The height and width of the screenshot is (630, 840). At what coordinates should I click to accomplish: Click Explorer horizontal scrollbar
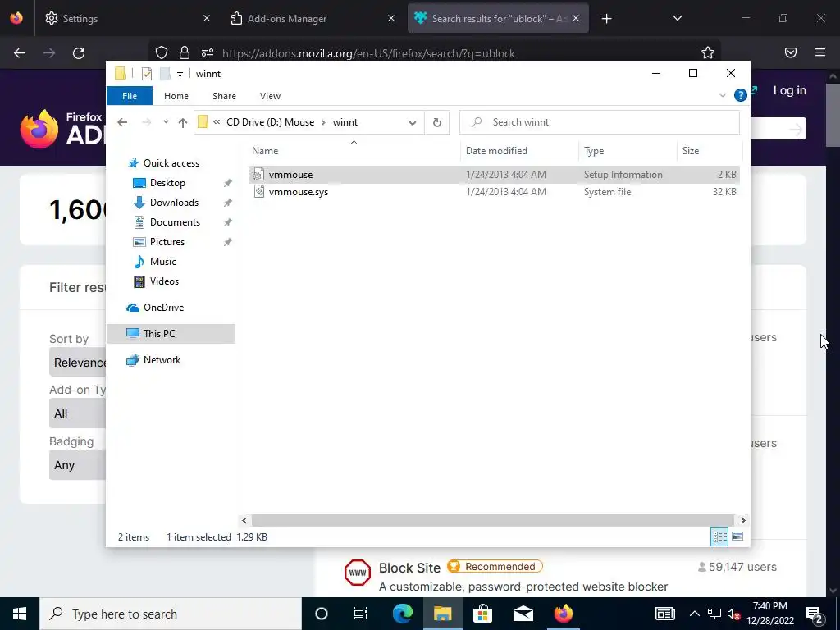492,520
